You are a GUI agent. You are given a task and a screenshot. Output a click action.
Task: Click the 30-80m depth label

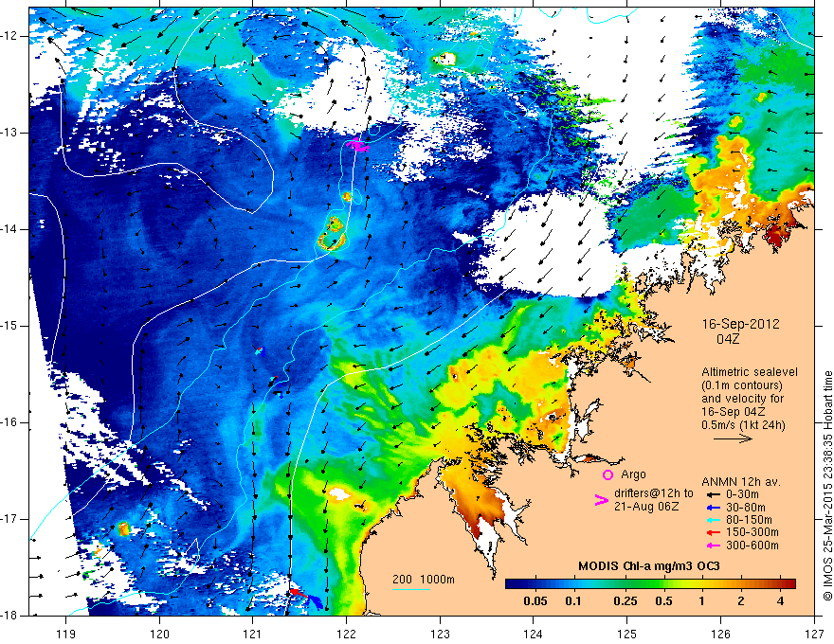pyautogui.click(x=748, y=508)
